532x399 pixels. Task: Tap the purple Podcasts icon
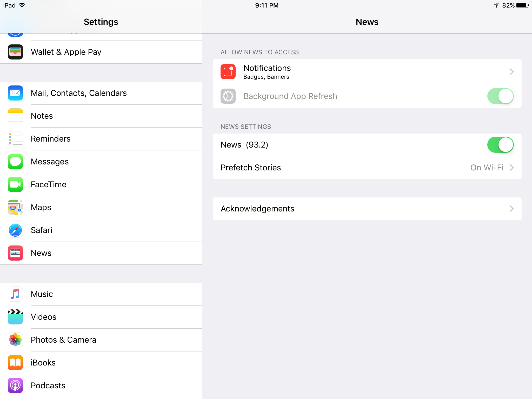pos(15,385)
